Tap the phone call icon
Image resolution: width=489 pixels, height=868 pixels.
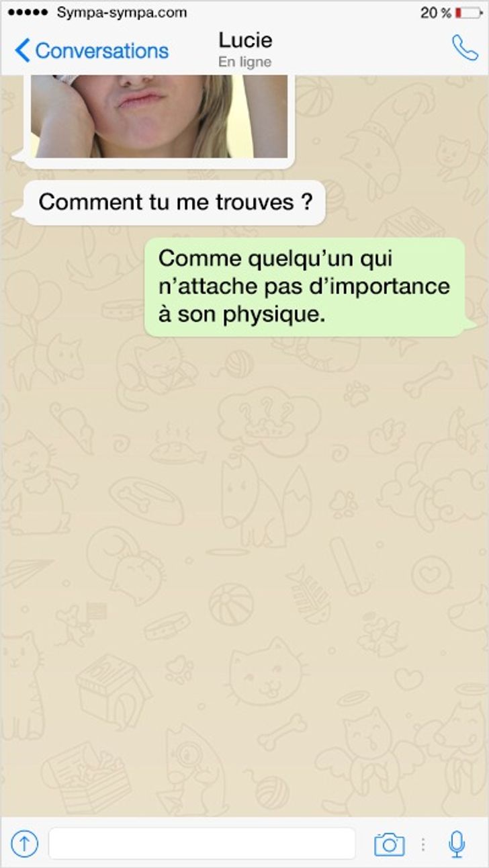(465, 48)
